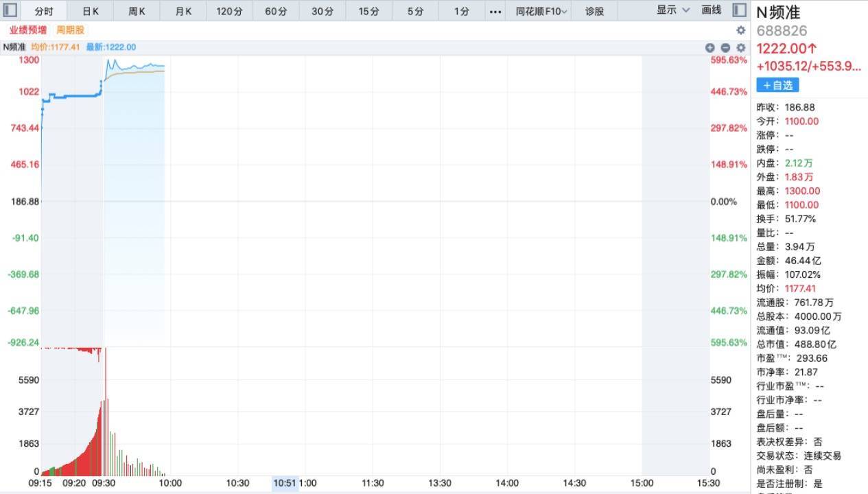Expand the 同花顺F10 dropdown
The height and width of the screenshot is (494, 868).
[542, 11]
